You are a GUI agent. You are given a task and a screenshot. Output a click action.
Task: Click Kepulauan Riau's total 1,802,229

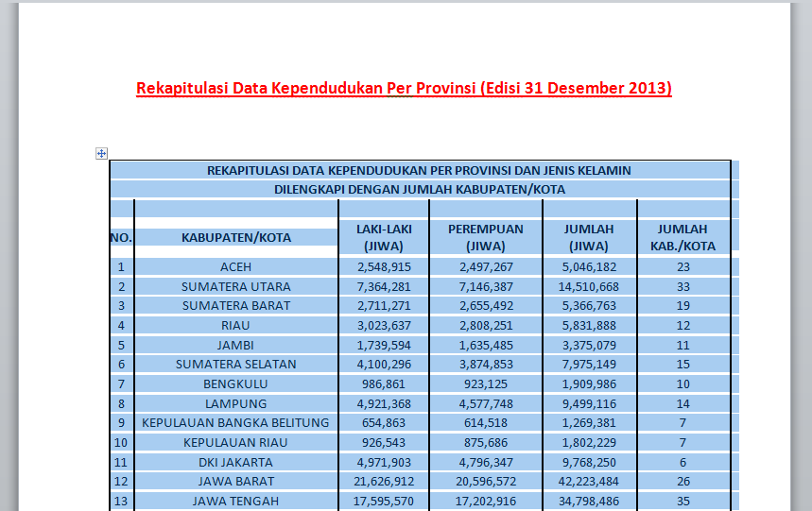point(589,443)
